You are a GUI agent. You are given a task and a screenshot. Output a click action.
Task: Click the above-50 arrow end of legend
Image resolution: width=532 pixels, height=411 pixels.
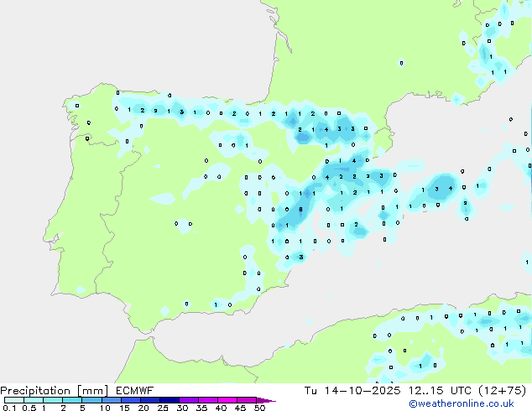pyautogui.click(x=266, y=400)
